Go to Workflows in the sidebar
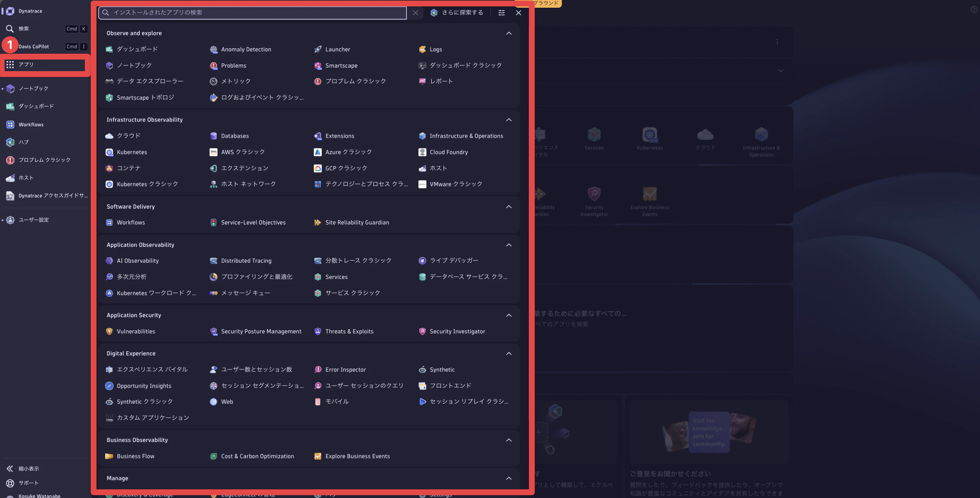This screenshot has height=498, width=980. (x=46, y=125)
